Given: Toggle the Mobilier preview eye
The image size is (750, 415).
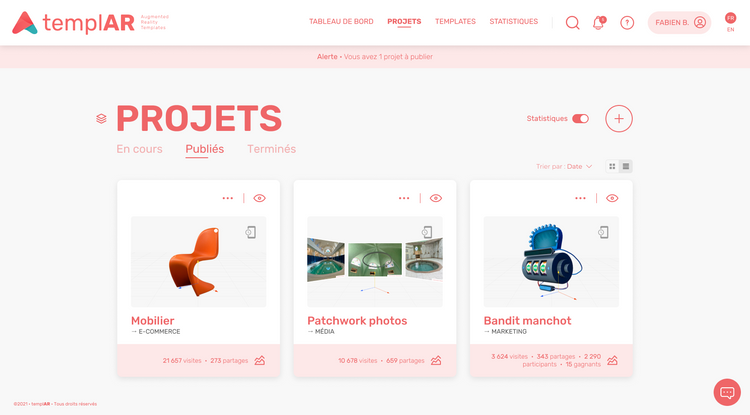Looking at the screenshot, I should 260,198.
